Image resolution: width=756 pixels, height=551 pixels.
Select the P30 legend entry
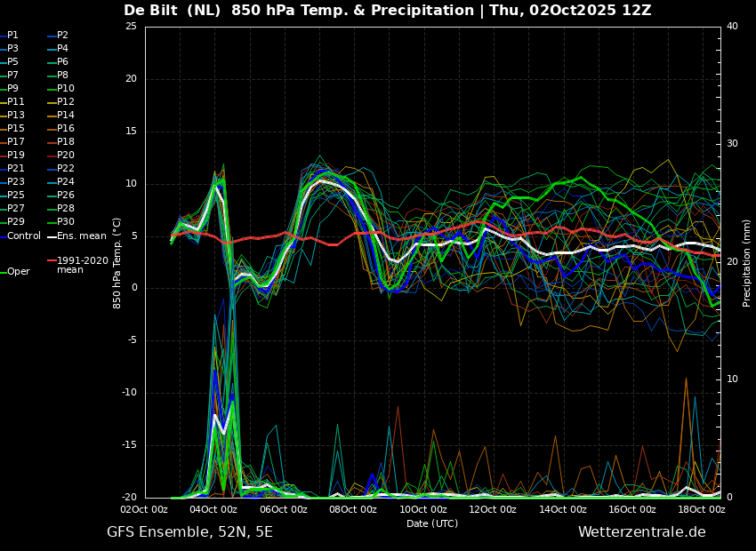pos(66,222)
